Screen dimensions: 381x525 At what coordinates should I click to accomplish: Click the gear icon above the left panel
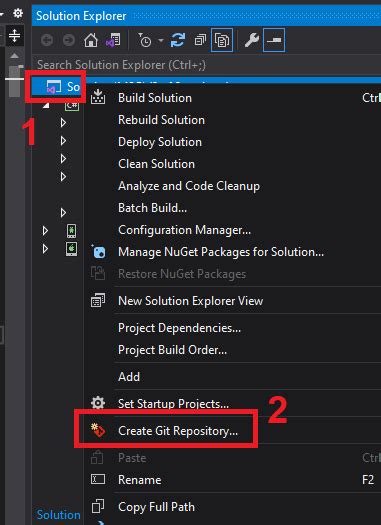[x=18, y=13]
